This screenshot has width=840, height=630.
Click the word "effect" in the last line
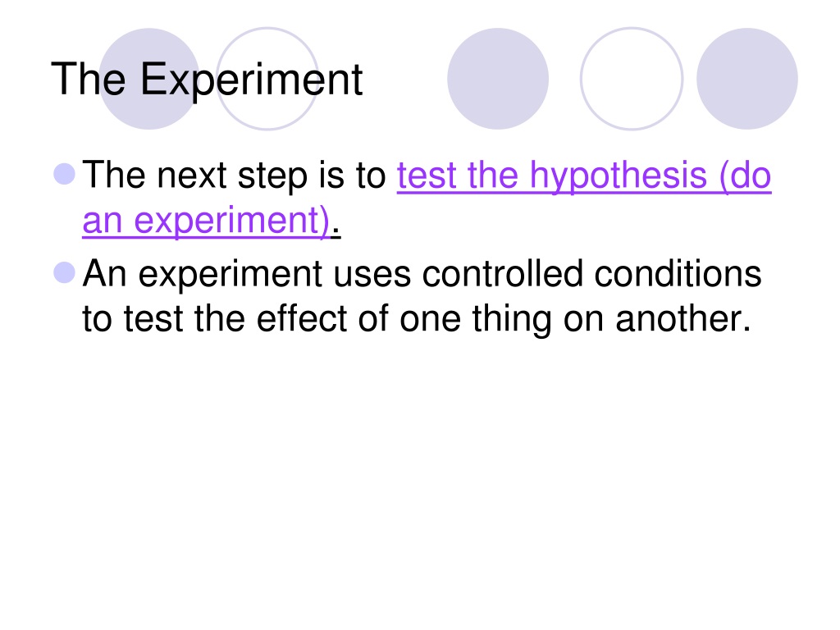pyautogui.click(x=302, y=319)
